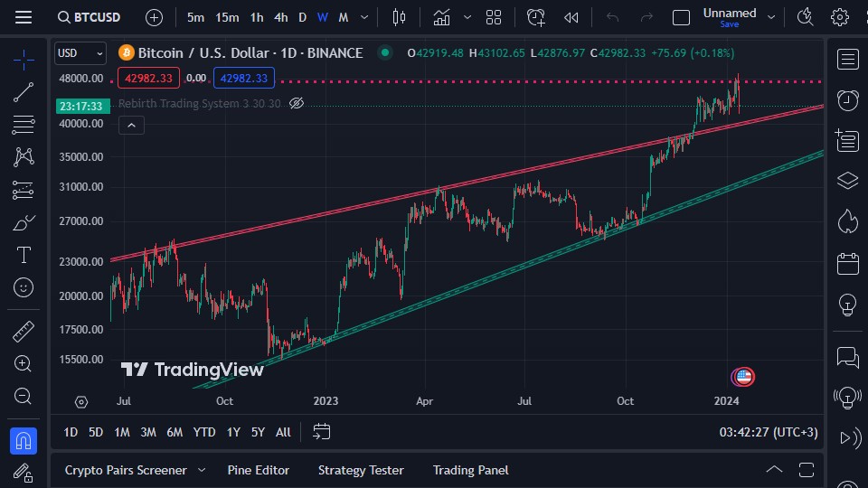868x488 pixels.
Task: Open the emoji icons tool
Action: 24,287
